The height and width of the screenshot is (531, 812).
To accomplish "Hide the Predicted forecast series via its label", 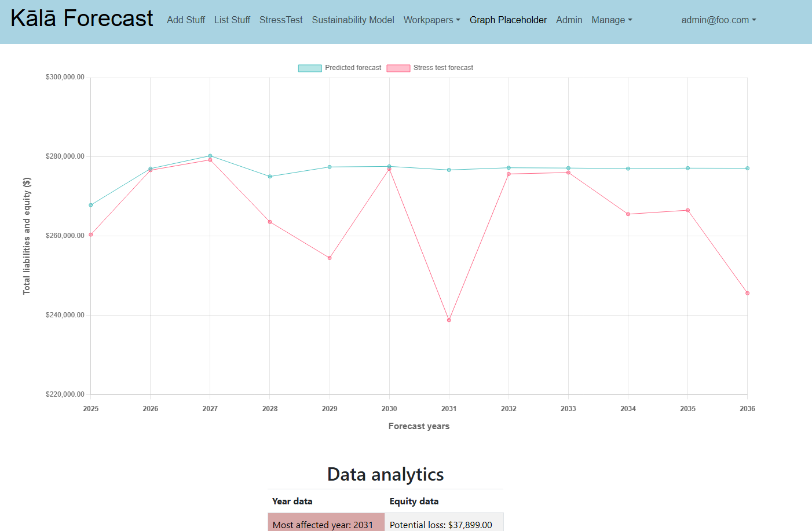I will [353, 68].
